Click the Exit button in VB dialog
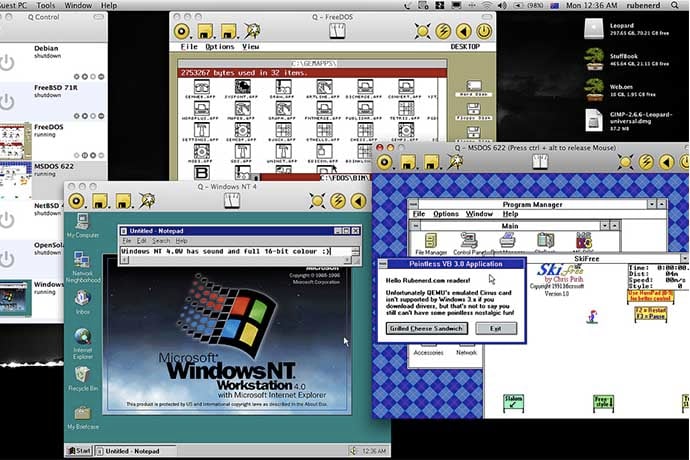Screen dimensions: 690x460 pyautogui.click(x=496, y=328)
